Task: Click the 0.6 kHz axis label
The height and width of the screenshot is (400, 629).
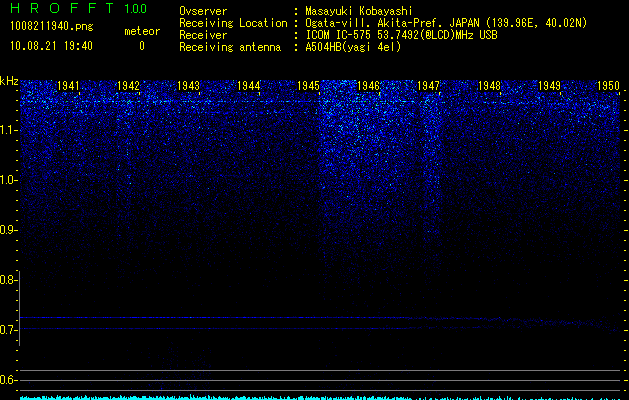Action: (x=7, y=380)
